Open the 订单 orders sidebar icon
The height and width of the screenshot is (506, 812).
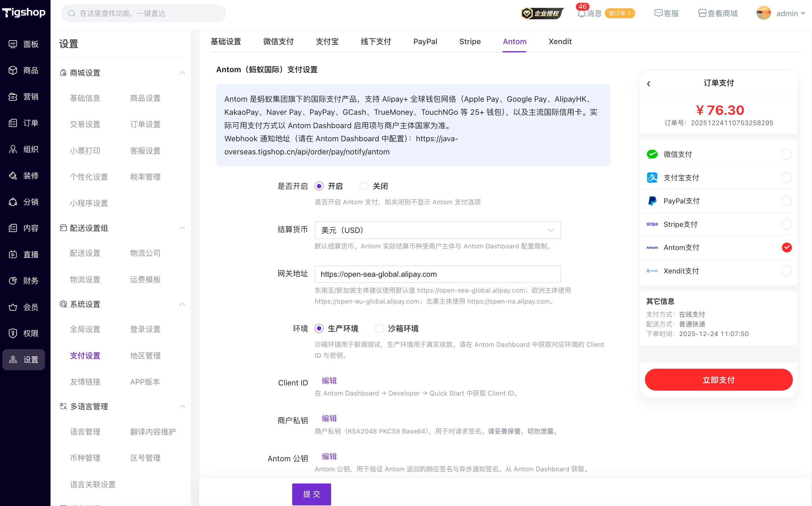pyautogui.click(x=13, y=123)
